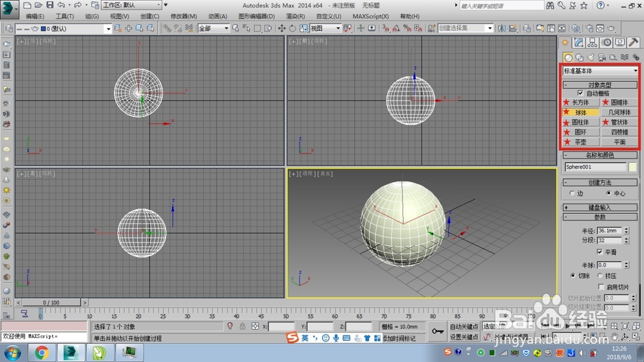Open Select by Name list tool
Screen dimensions: 644x362
click(x=247, y=28)
